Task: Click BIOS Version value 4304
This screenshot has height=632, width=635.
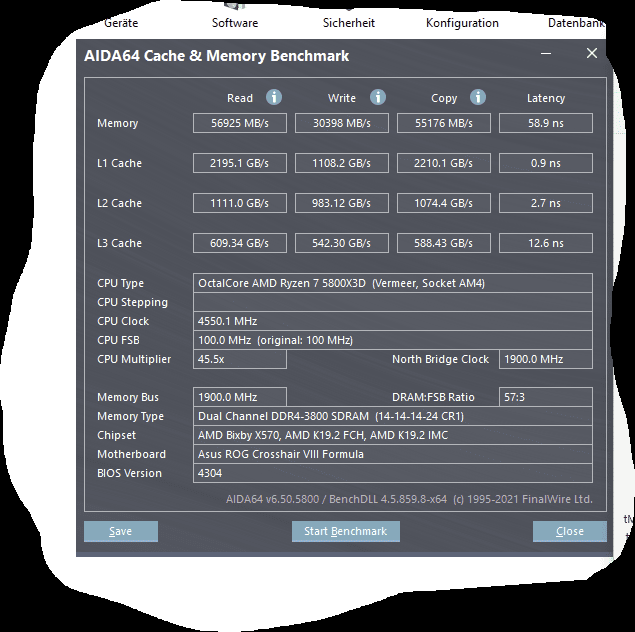Action: 393,473
